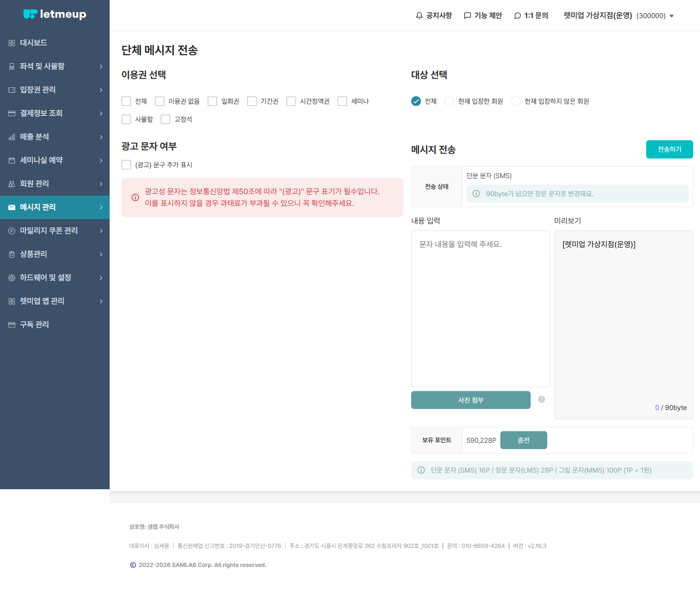Click the 1:1 문의 speech bubble icon
700x589 pixels.
click(x=517, y=16)
